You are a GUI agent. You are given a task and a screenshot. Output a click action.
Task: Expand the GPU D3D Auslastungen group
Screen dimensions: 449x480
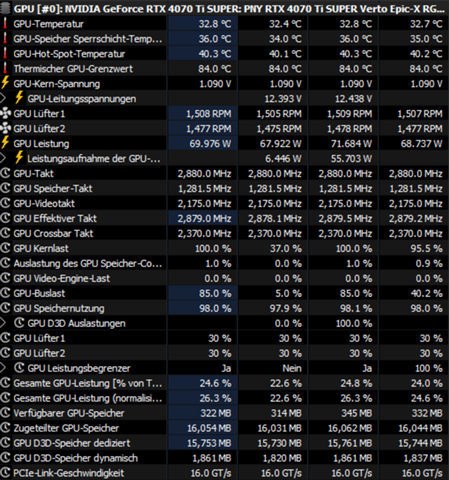click(x=3, y=323)
